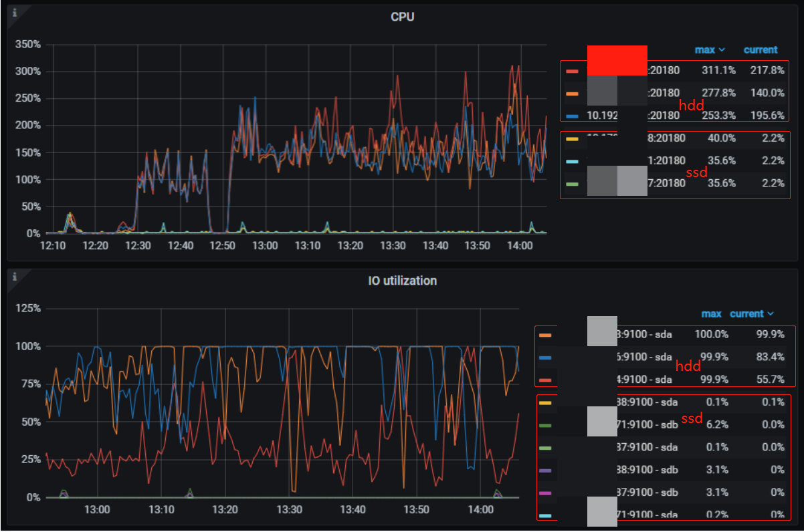This screenshot has height=532, width=804.
Task: Click the 14:00 label on CPU time axis
Action: (x=520, y=246)
